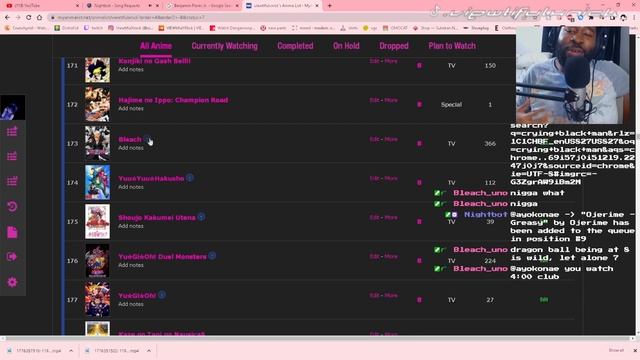This screenshot has height=360, width=640.
Task: Open a new browser tab with plus icon
Action: (x=329, y=6)
